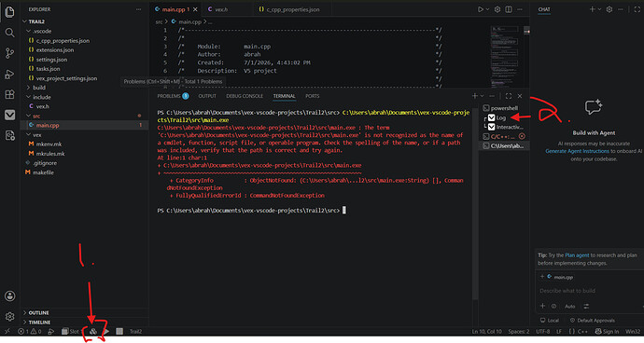
Task: Click the errors and warnings count in the status bar
Action: tap(29, 331)
